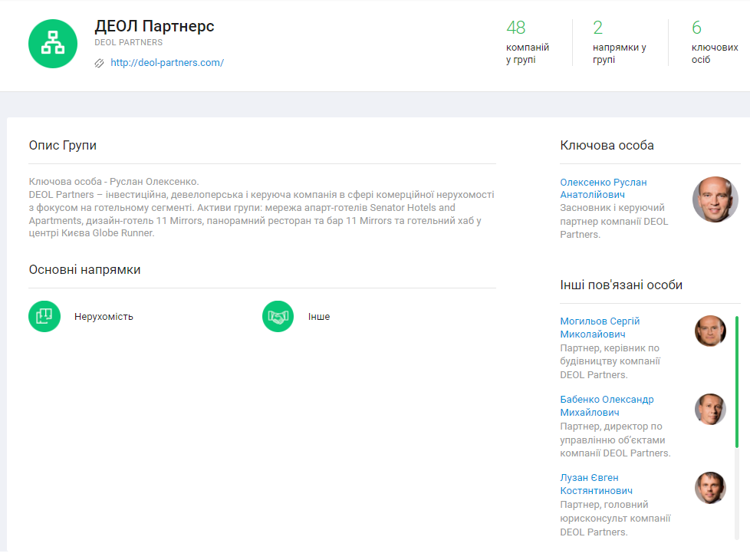750x560 pixels.
Task: Open Олексенко Руслан Анатолійович profile link
Action: click(x=603, y=188)
